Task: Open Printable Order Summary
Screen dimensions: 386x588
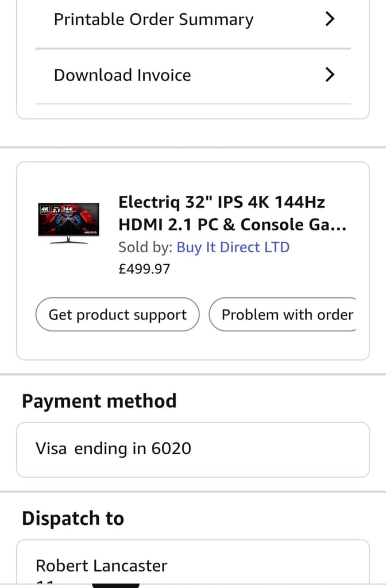Action: [x=153, y=20]
